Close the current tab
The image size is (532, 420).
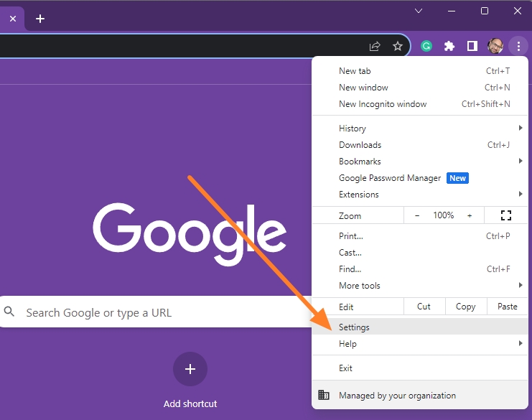[x=13, y=19]
